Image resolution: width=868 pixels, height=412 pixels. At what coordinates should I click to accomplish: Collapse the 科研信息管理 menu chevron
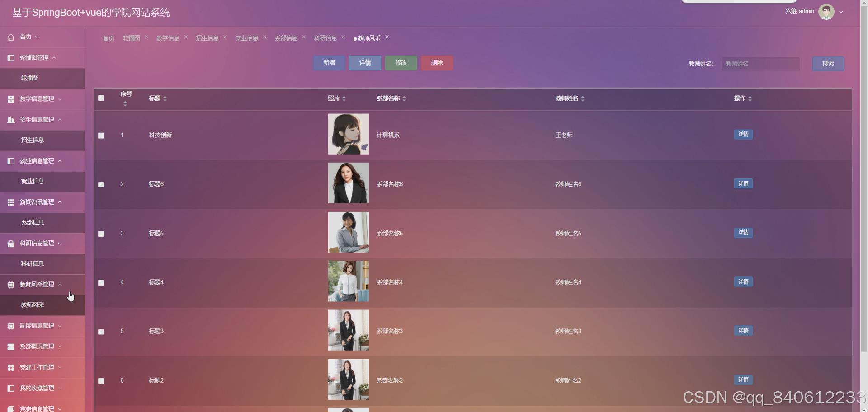point(60,243)
